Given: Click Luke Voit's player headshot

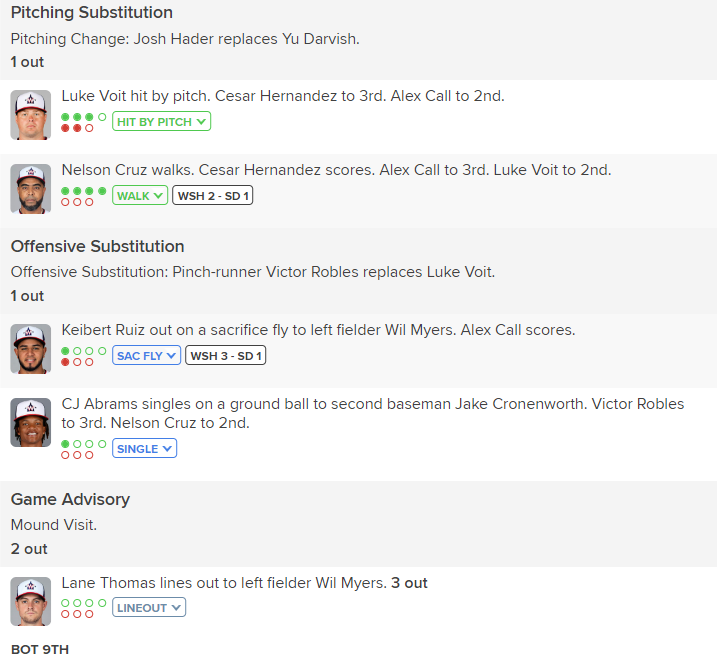Looking at the screenshot, I should tap(31, 114).
